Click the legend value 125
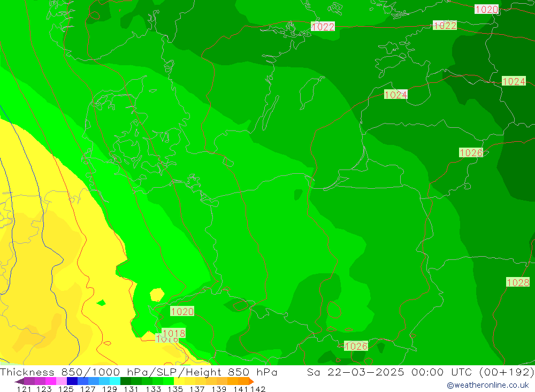Viewport: 535px width, 392px height. [66, 389]
